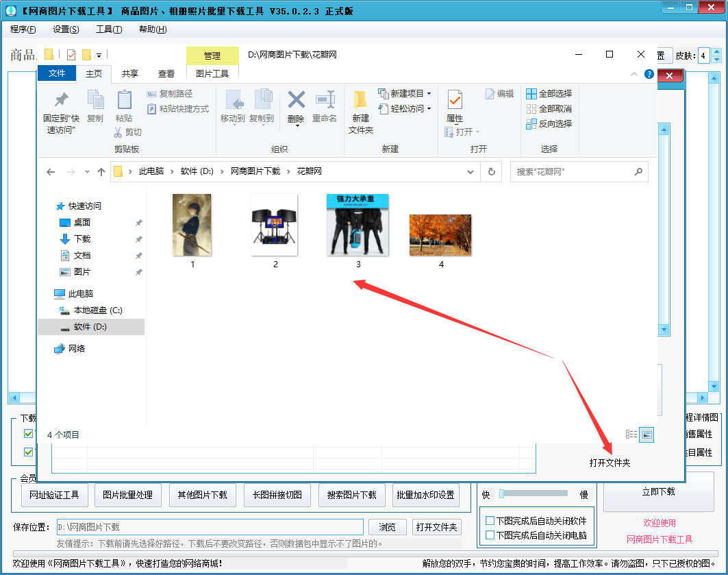Click the Delete (删除) red X icon

pos(297,100)
